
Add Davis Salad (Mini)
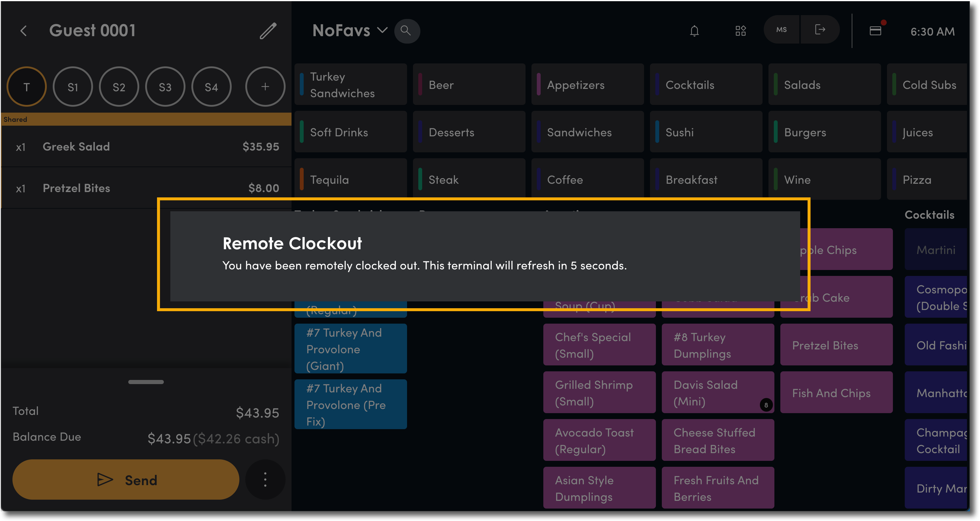coord(718,392)
